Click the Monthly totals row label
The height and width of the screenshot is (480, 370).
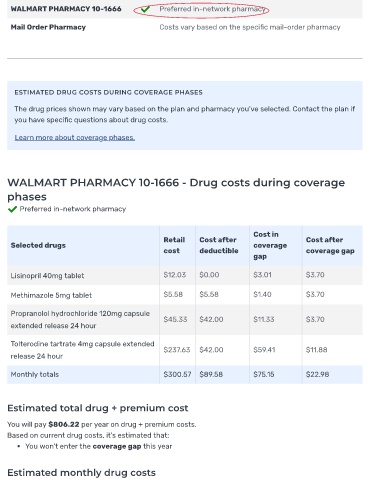35,374
